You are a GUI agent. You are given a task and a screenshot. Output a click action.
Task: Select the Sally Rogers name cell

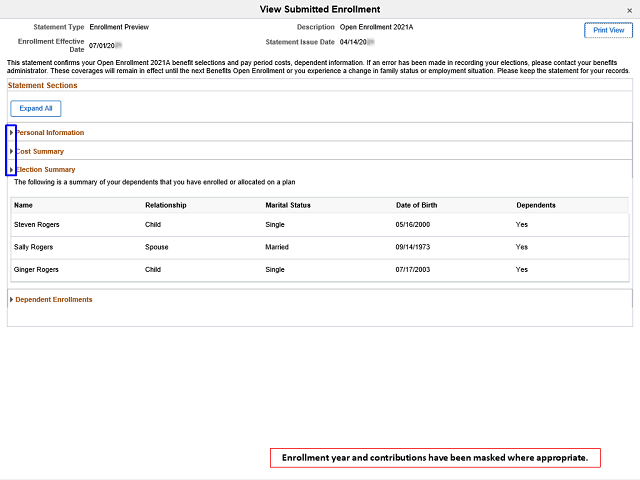[x=34, y=247]
